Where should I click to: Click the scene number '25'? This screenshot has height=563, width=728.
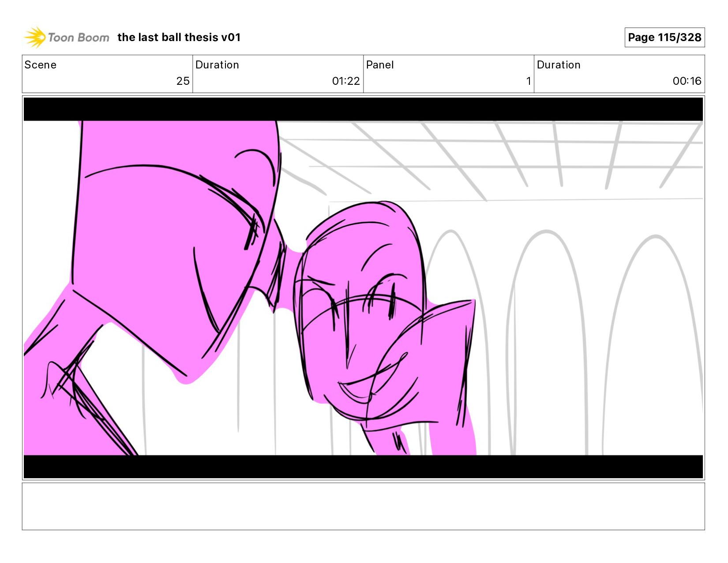(x=183, y=81)
